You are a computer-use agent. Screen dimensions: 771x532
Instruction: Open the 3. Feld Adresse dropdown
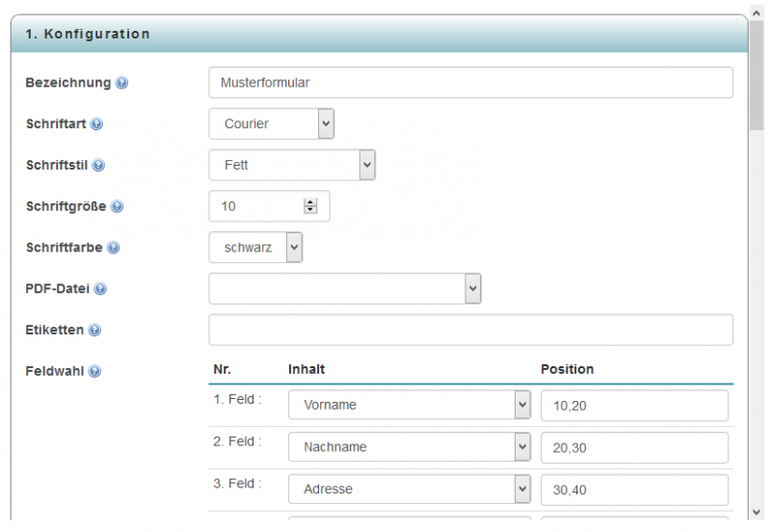coord(410,489)
